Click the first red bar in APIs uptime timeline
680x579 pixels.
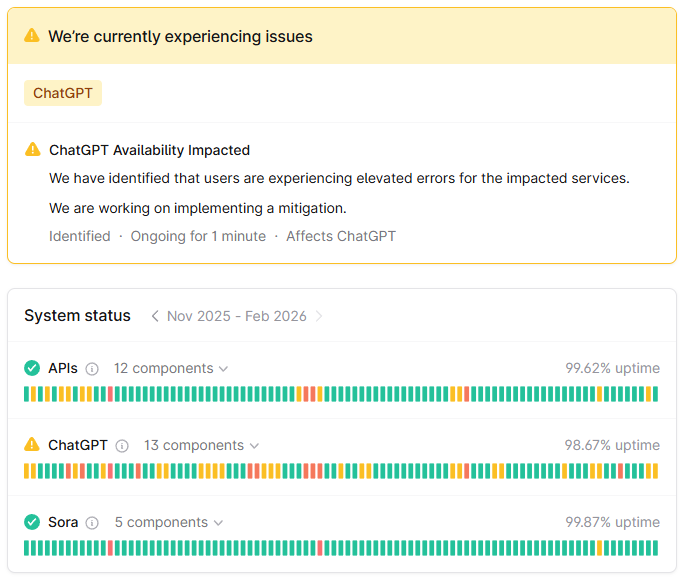point(111,394)
